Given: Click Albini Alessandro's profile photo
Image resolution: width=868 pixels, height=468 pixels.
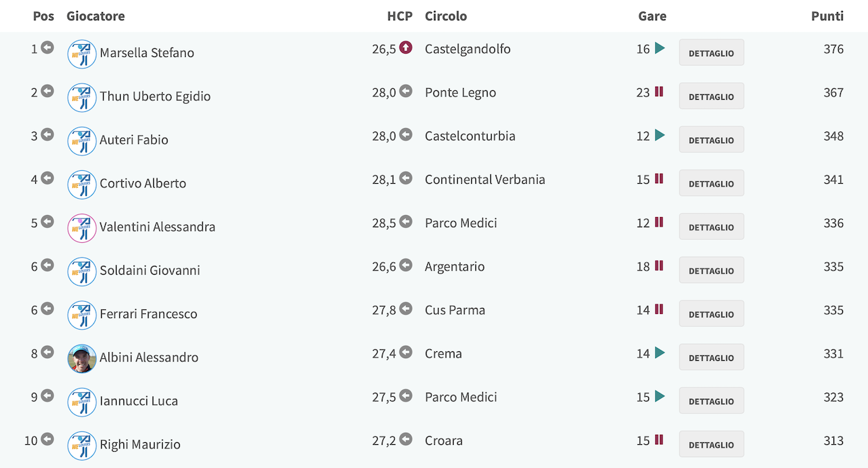Looking at the screenshot, I should point(82,359).
